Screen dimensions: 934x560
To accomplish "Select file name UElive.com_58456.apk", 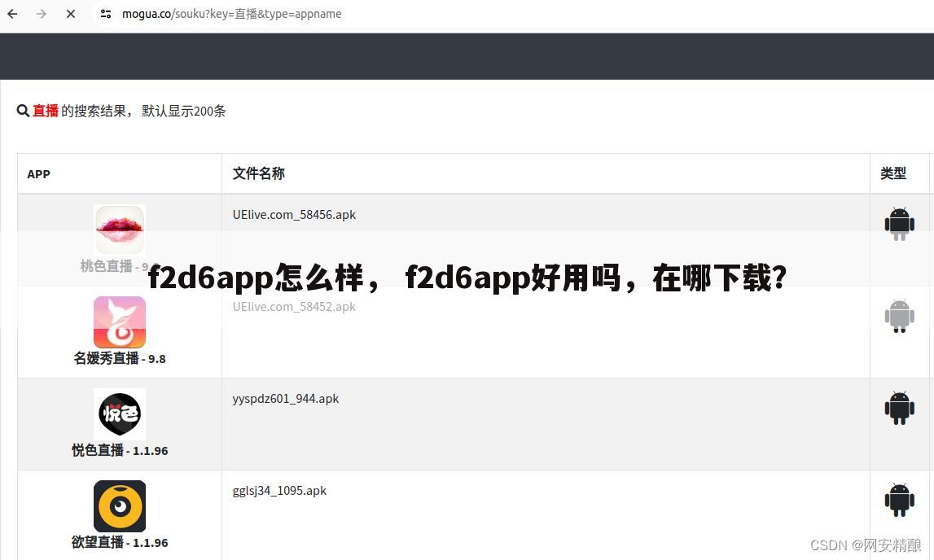I will click(x=294, y=215).
